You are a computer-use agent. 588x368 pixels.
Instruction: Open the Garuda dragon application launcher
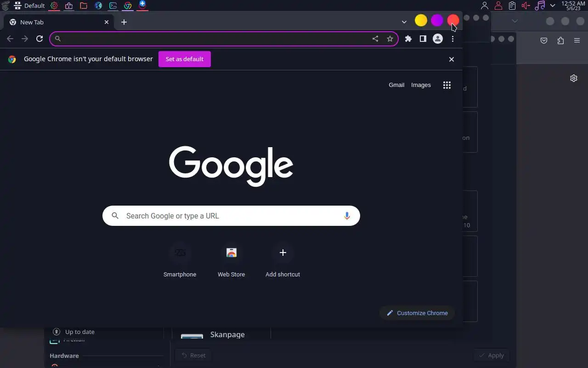click(x=5, y=6)
